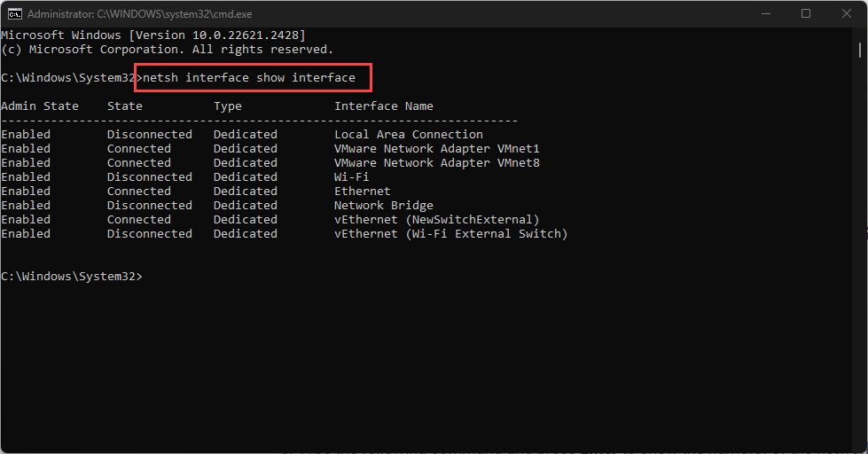Click the Interface Name column header
Viewport: 868px width, 454px height.
click(x=384, y=106)
